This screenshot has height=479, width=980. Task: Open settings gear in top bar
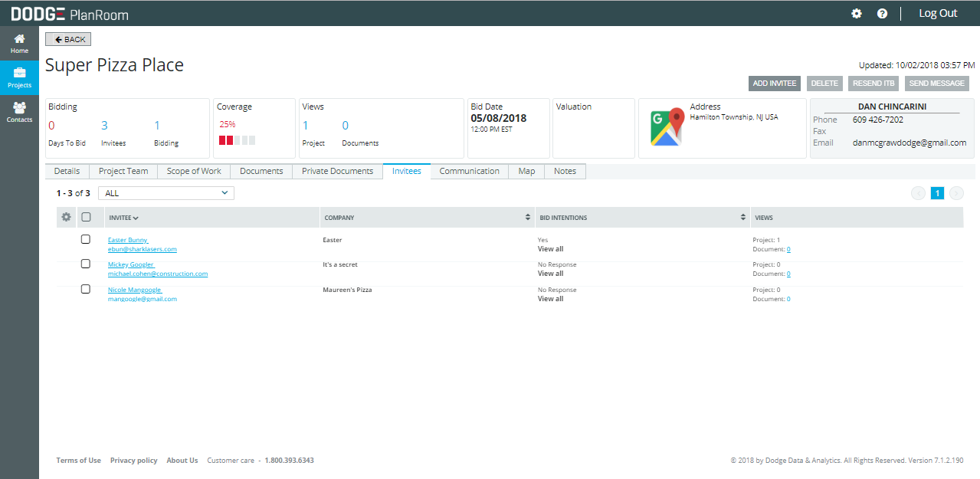[857, 14]
